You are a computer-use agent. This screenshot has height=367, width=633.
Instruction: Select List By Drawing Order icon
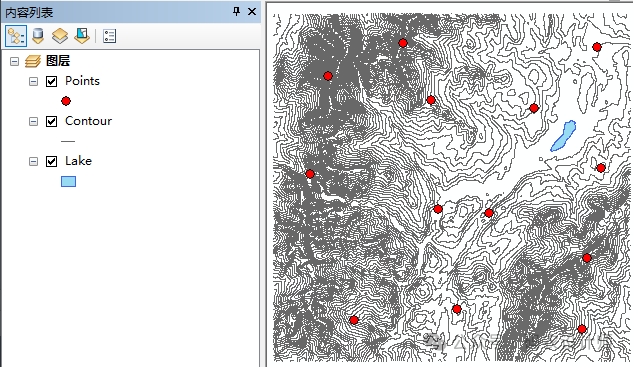pos(16,36)
